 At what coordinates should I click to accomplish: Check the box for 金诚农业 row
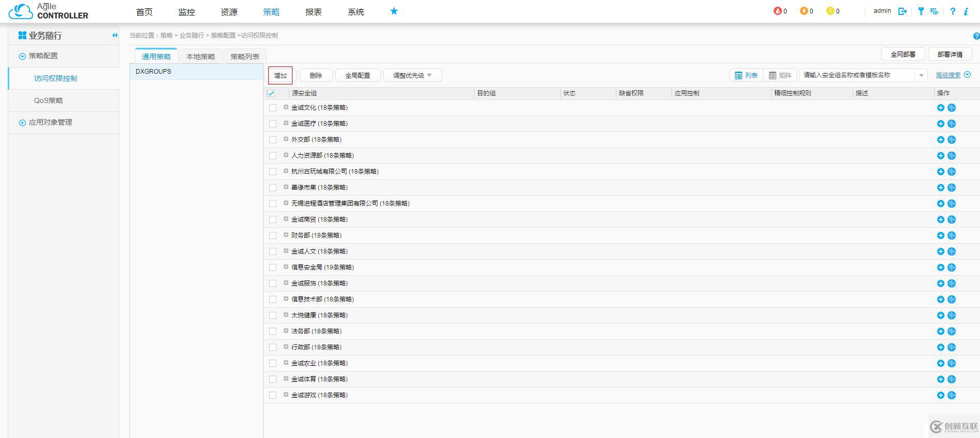[273, 363]
